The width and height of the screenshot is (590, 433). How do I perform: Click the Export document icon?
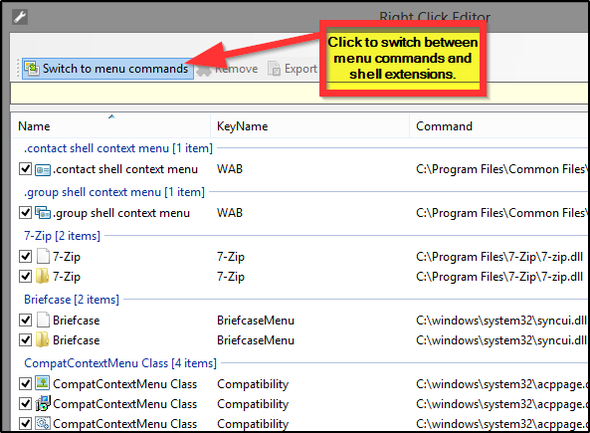point(274,69)
